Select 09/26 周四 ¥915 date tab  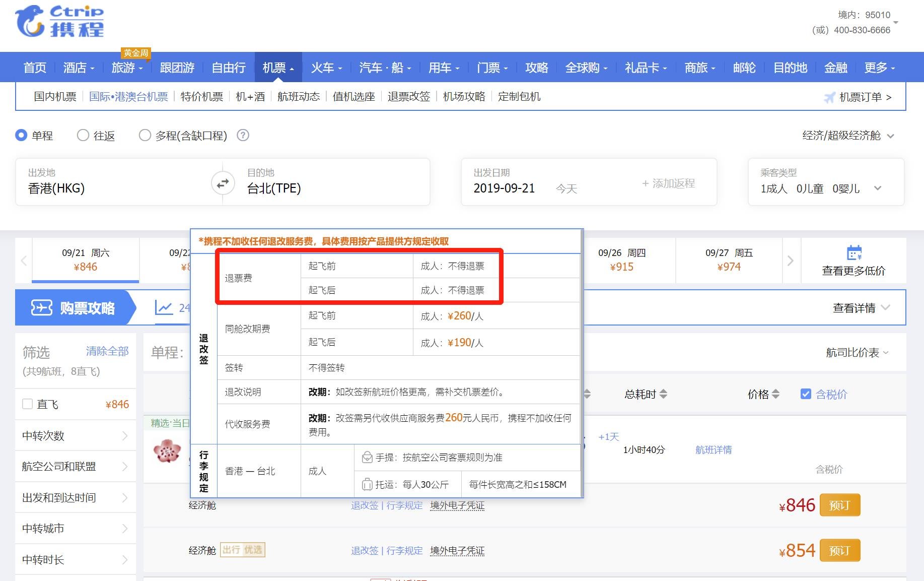622,260
